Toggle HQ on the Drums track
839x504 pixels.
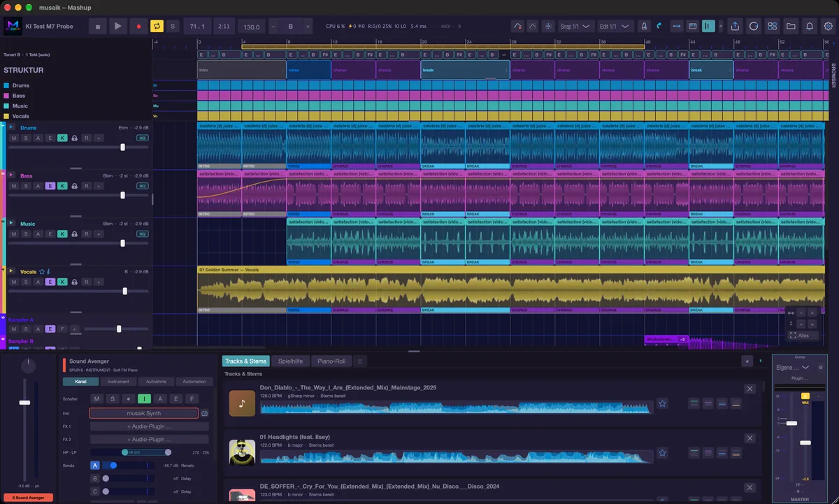tap(143, 138)
